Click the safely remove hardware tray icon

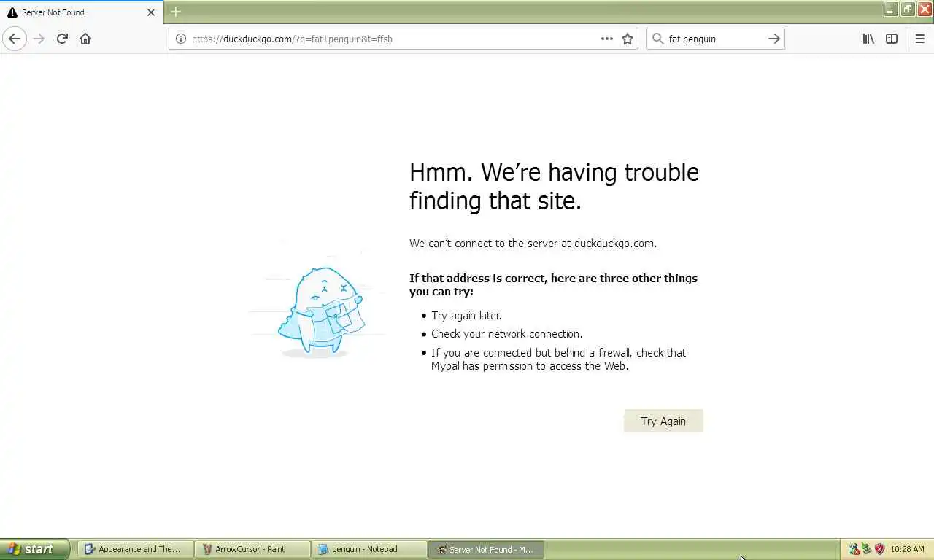(x=867, y=549)
